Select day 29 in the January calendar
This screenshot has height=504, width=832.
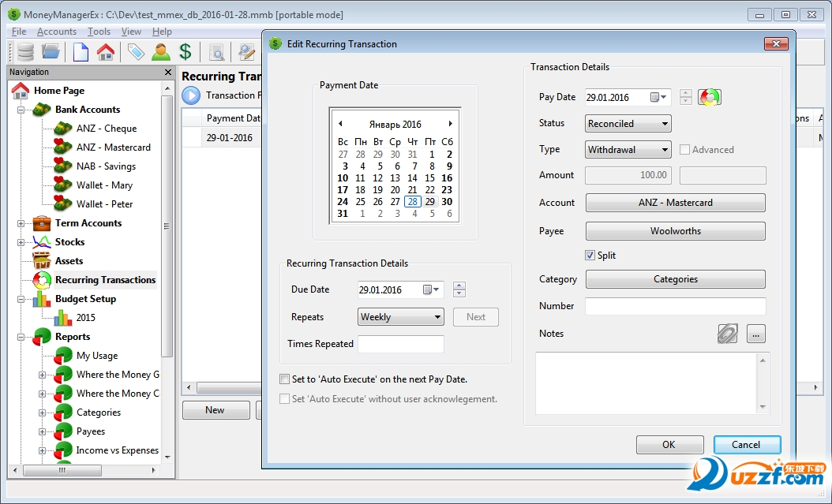coord(429,201)
